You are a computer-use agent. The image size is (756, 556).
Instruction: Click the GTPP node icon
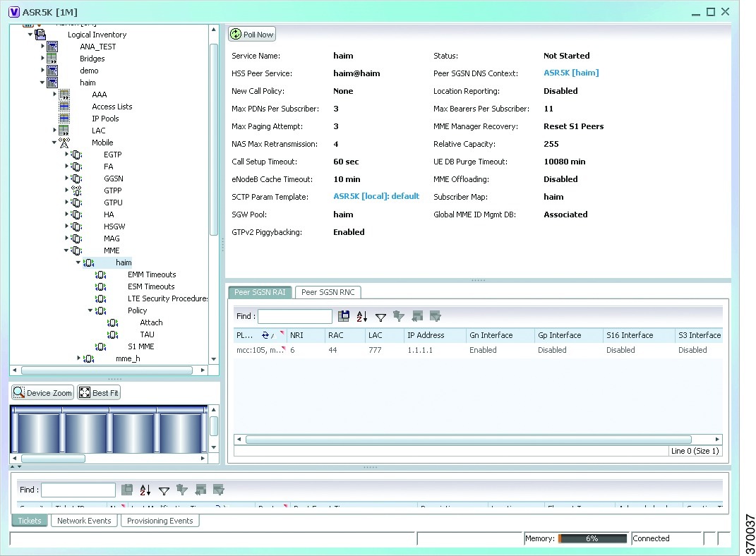point(76,191)
